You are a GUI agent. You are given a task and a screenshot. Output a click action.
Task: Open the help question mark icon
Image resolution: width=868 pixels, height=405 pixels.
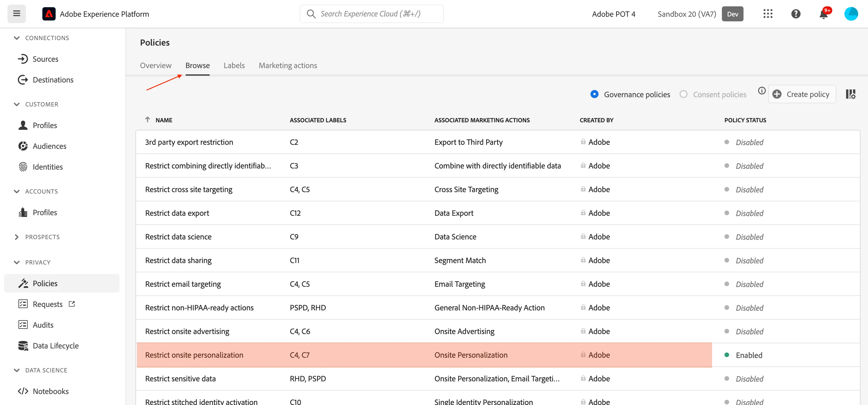796,14
